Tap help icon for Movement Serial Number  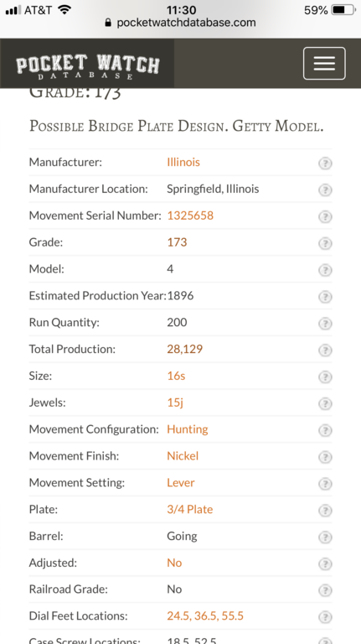click(x=325, y=217)
